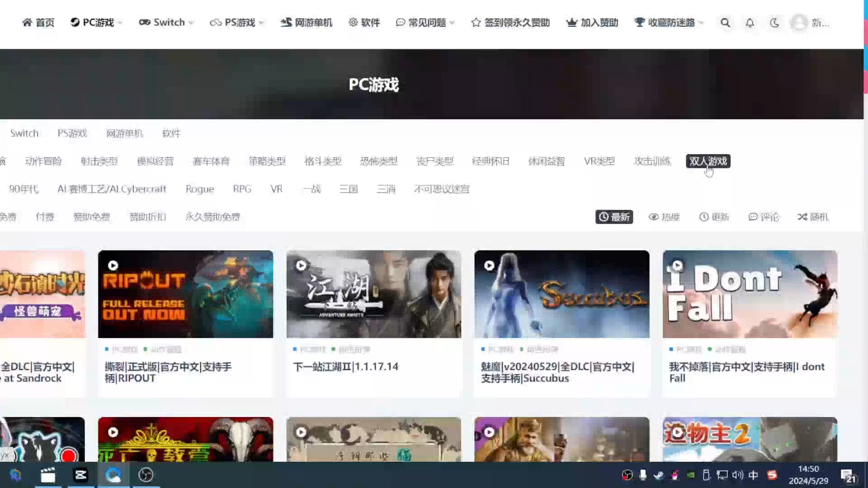Sort by 随机 random order
The image size is (868, 488).
coord(813,217)
